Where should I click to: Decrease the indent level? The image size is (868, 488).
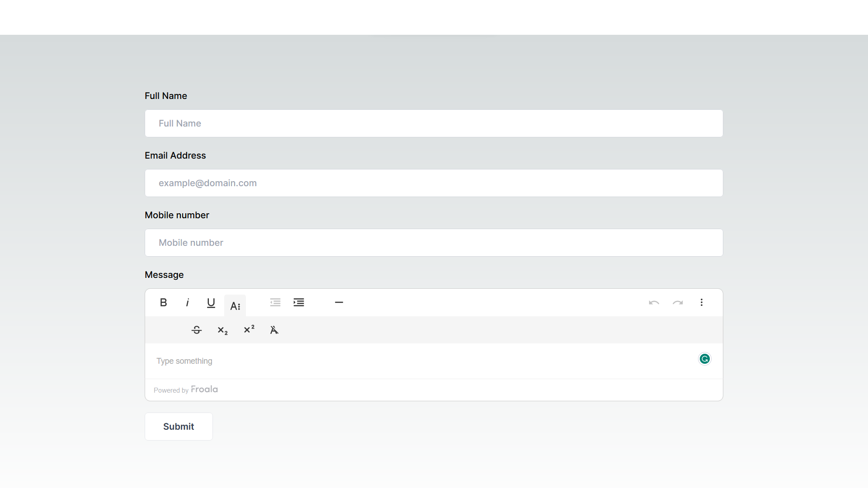point(275,302)
